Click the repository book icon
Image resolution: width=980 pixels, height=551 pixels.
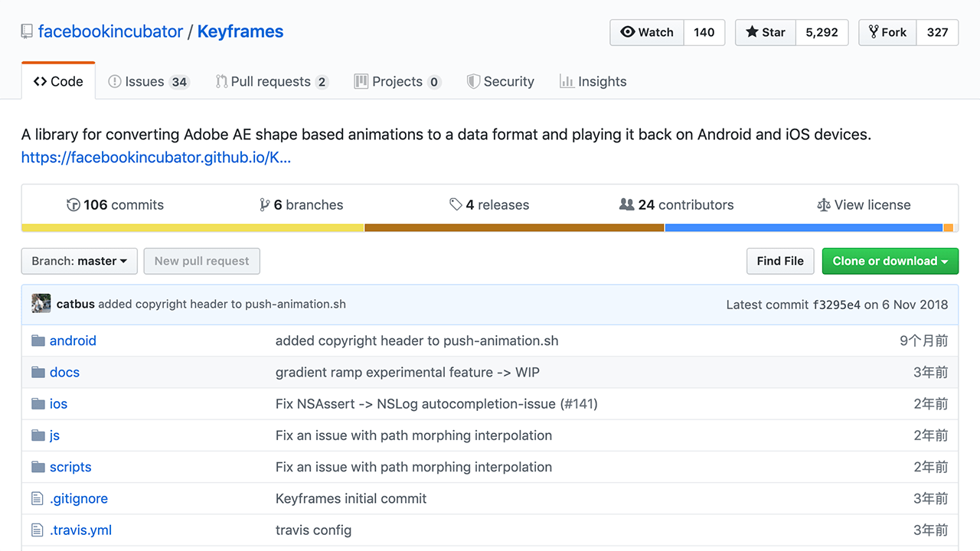coord(27,31)
